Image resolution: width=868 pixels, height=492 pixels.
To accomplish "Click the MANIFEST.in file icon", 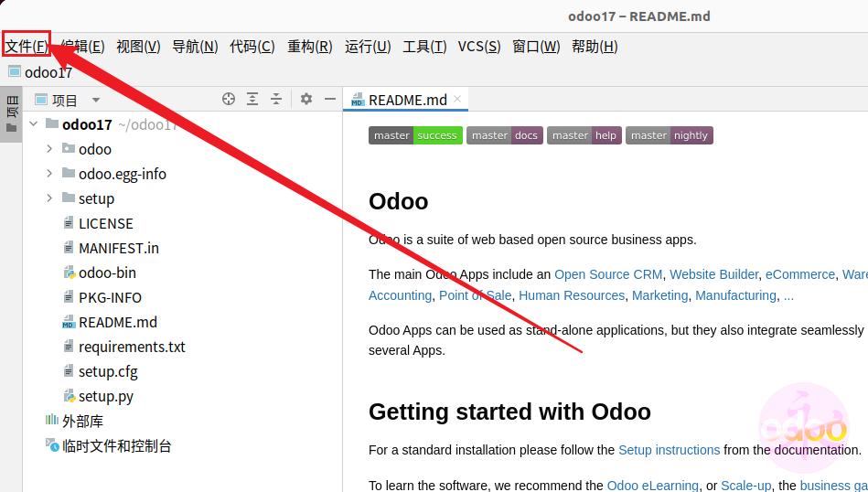I will click(x=69, y=248).
